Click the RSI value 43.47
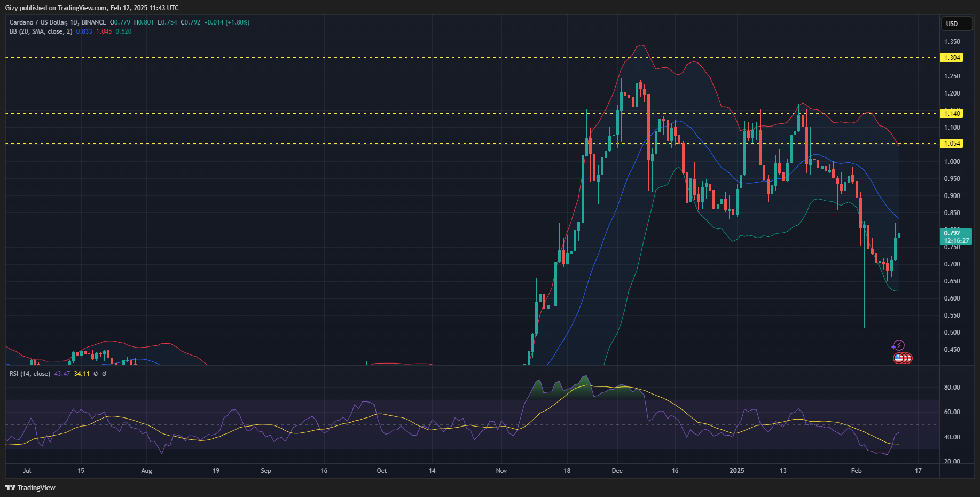Viewport: 980px width, 497px height. (62, 374)
